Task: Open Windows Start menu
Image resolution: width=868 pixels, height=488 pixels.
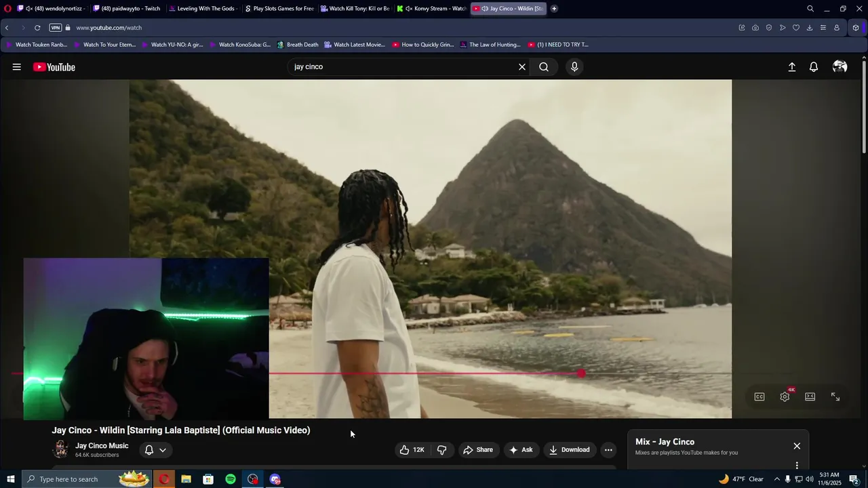Action: point(10,479)
